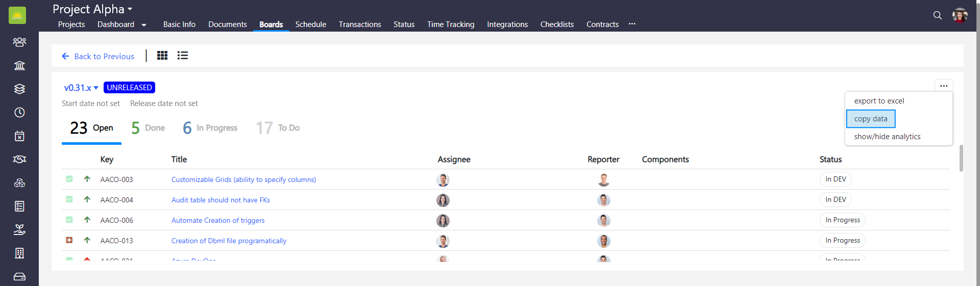Open 'Audit table should not have FKs' issue

tap(220, 200)
